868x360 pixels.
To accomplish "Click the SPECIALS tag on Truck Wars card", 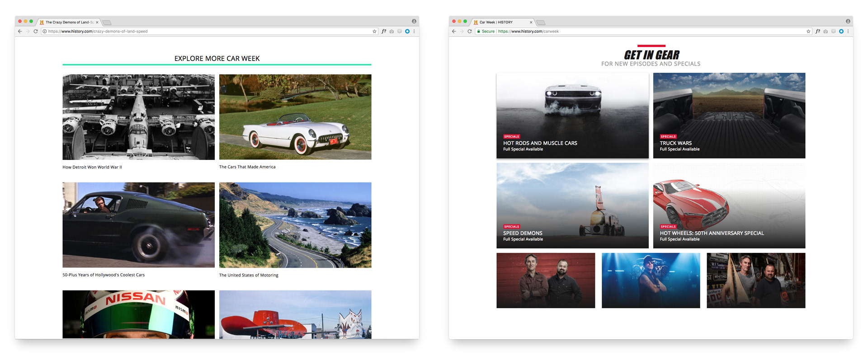I will tap(668, 136).
